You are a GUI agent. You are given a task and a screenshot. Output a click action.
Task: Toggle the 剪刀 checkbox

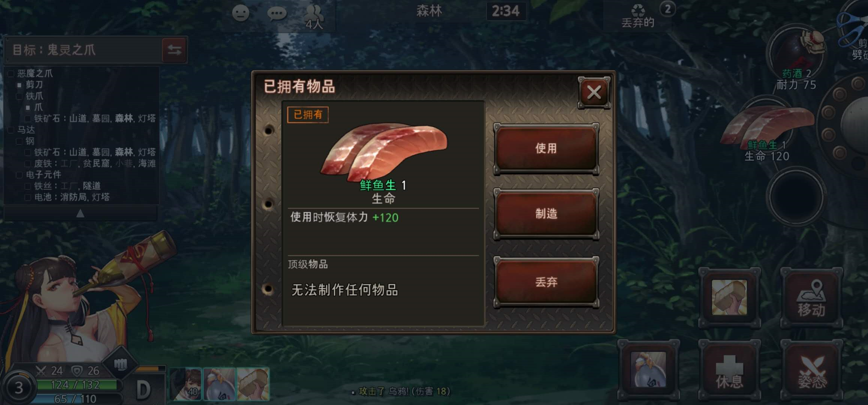tap(19, 85)
